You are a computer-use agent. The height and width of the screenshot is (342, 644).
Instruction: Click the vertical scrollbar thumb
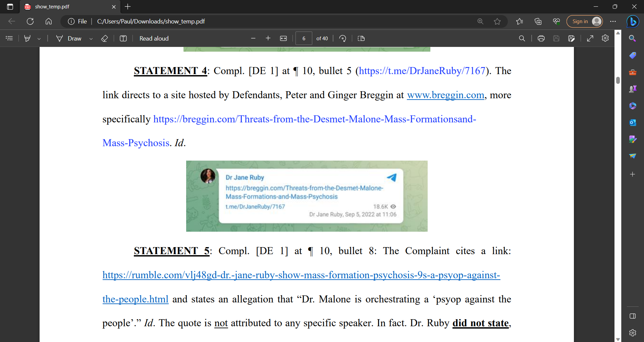[x=618, y=80]
